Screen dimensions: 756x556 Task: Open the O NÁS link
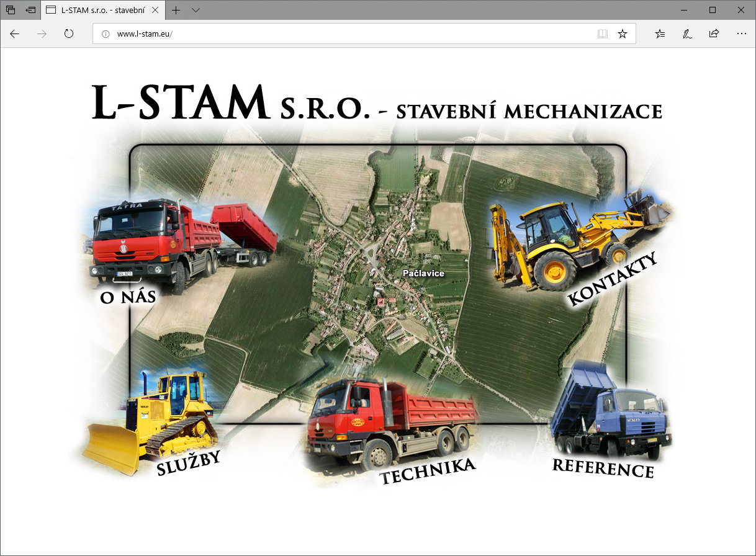pyautogui.click(x=127, y=298)
